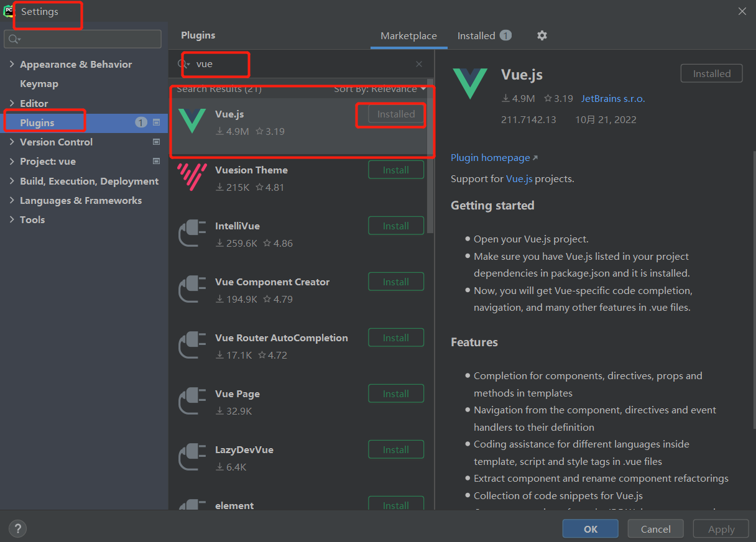
Task: Click the Vuesion Theme plugin icon
Action: coord(191,177)
